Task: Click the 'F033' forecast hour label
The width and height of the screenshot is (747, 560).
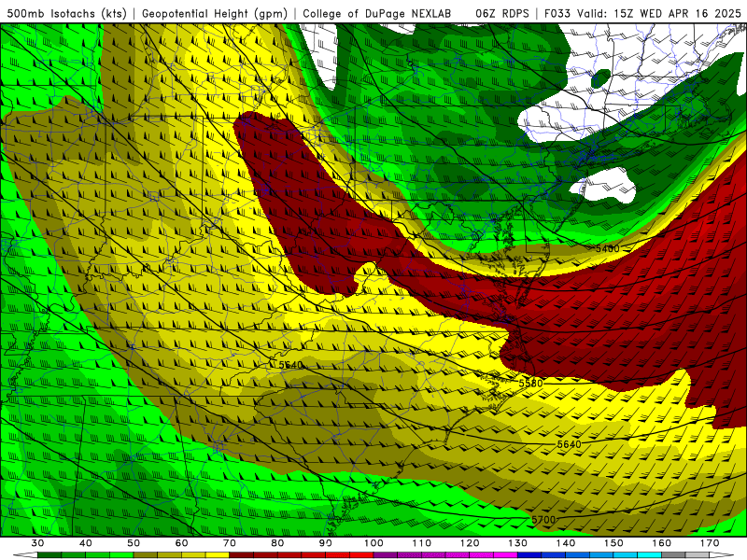Action: pyautogui.click(x=557, y=13)
